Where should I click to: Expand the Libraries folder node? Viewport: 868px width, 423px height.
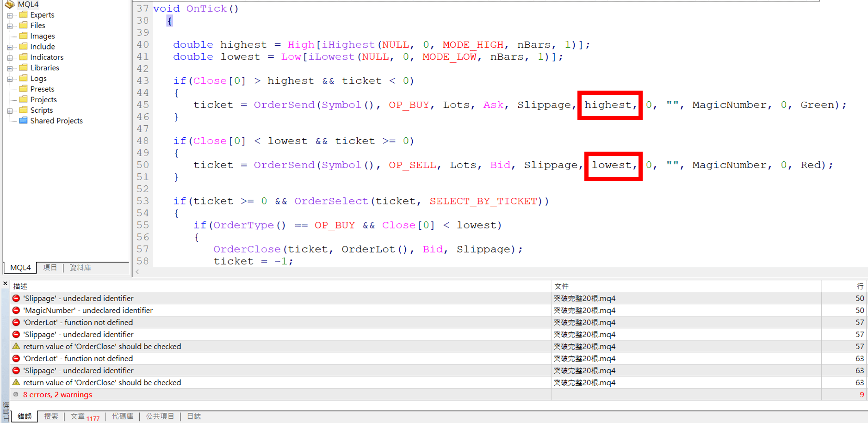(10, 68)
